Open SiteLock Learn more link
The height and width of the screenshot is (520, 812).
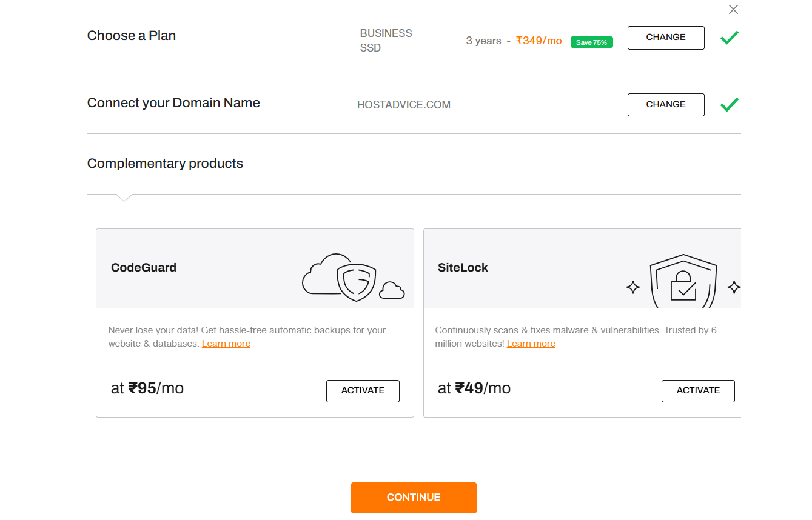[x=531, y=344]
